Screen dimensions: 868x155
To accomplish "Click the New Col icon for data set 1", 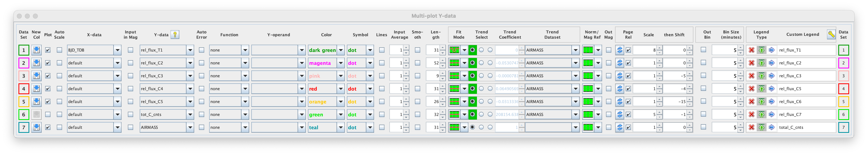I will coord(36,50).
